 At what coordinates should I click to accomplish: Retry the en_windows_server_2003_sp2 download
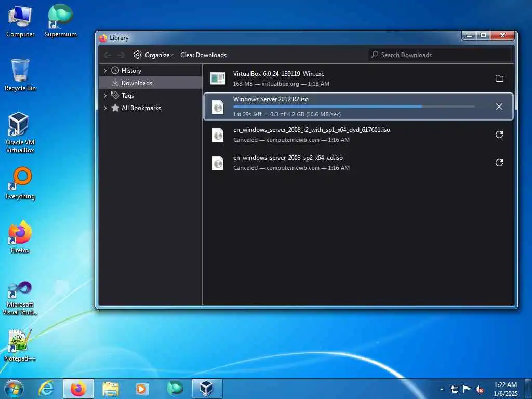499,163
